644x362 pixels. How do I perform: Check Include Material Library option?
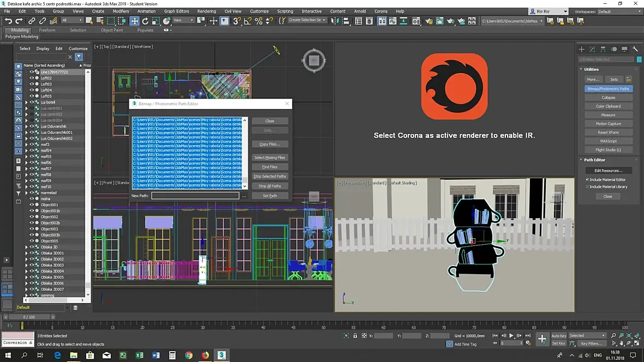(x=587, y=186)
